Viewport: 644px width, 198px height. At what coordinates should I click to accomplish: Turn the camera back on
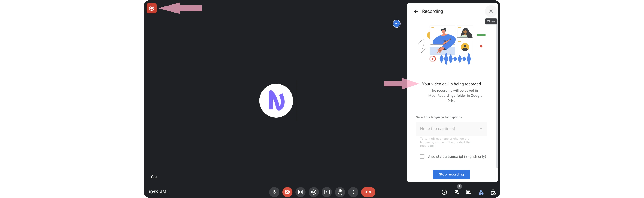[x=287, y=192]
